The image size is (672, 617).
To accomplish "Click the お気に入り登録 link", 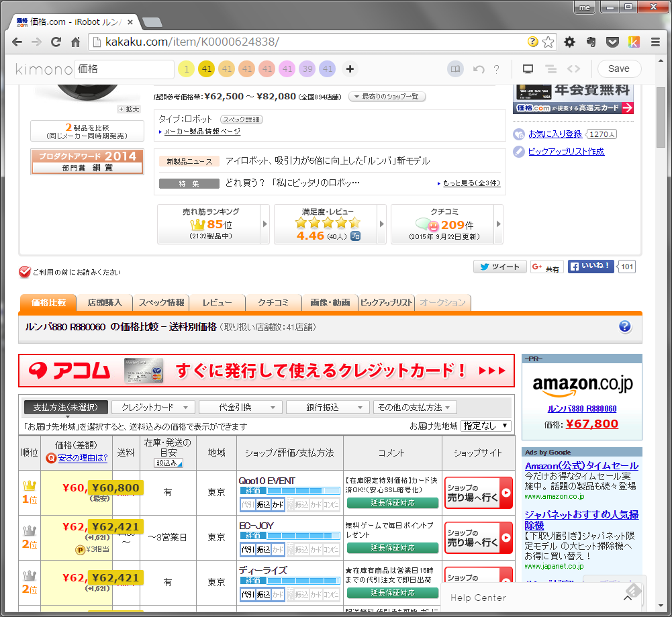I will [x=555, y=134].
